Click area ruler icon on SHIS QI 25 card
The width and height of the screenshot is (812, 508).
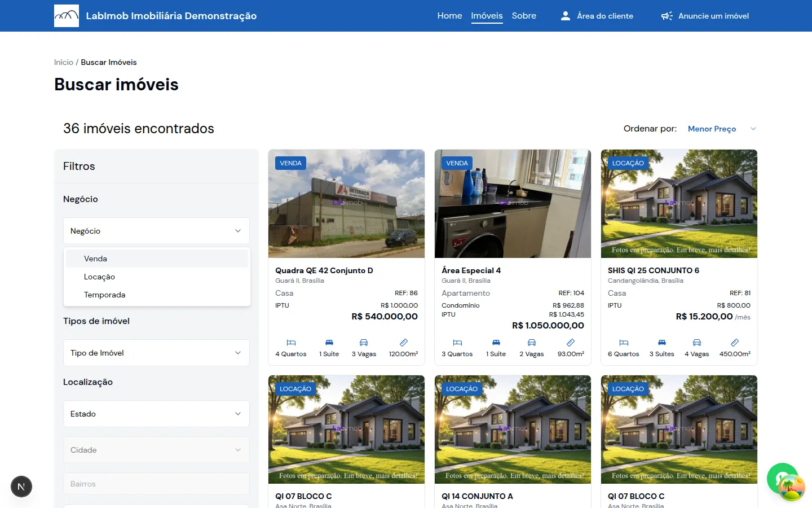point(735,343)
